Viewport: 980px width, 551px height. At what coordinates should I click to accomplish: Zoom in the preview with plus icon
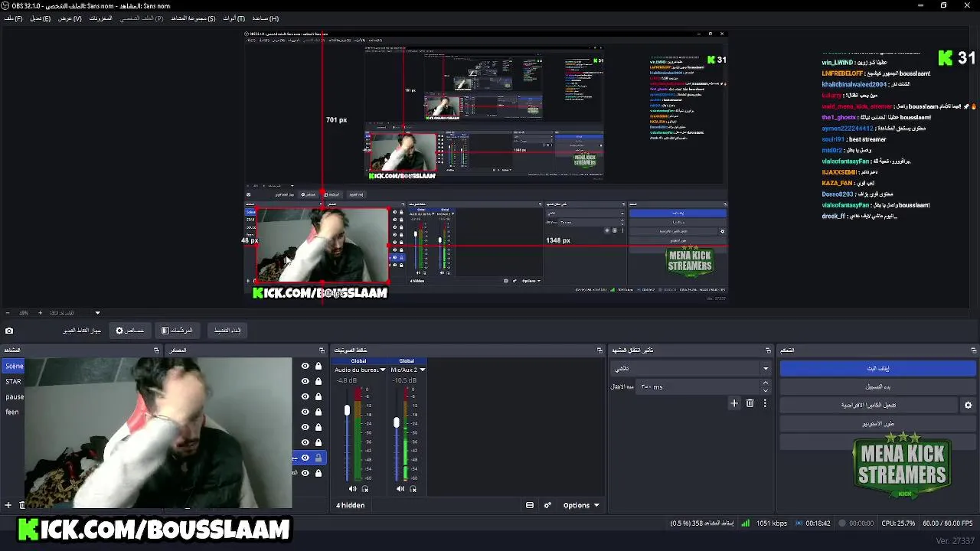[x=41, y=313]
